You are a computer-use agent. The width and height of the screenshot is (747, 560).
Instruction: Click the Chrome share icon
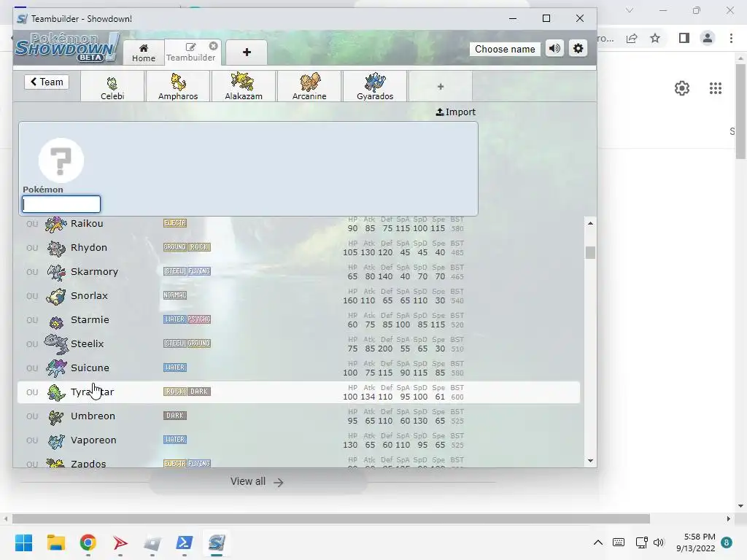click(x=632, y=38)
